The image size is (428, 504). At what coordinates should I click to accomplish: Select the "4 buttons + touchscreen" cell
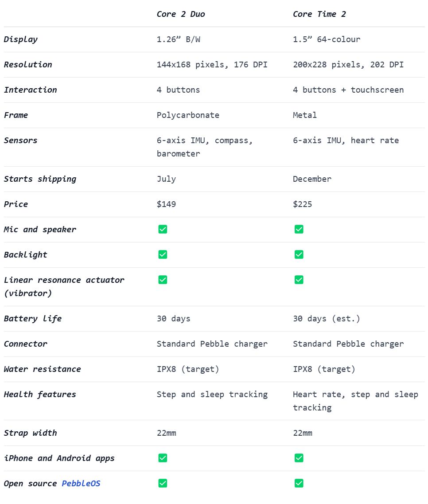[x=348, y=90]
